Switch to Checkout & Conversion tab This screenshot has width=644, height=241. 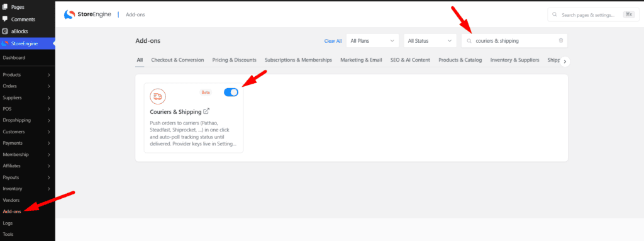177,60
